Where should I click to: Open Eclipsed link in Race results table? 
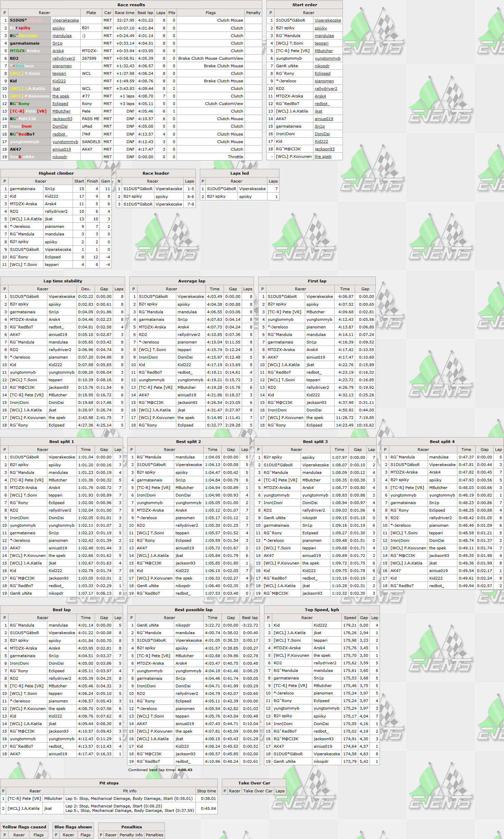point(60,104)
